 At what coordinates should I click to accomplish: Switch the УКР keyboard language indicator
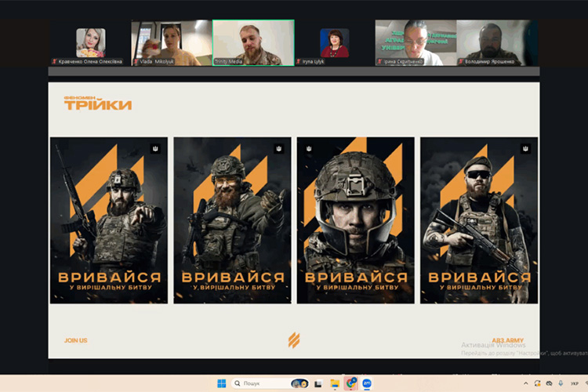click(x=575, y=383)
